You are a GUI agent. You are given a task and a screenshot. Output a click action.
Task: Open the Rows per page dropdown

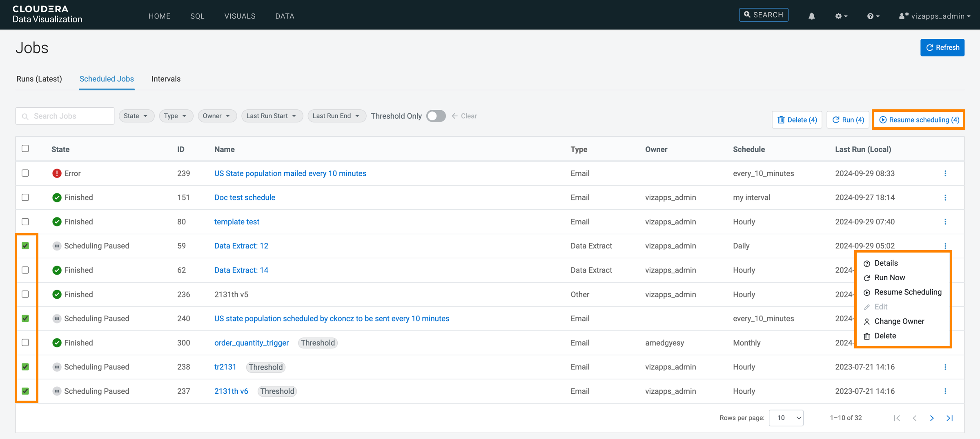786,418
